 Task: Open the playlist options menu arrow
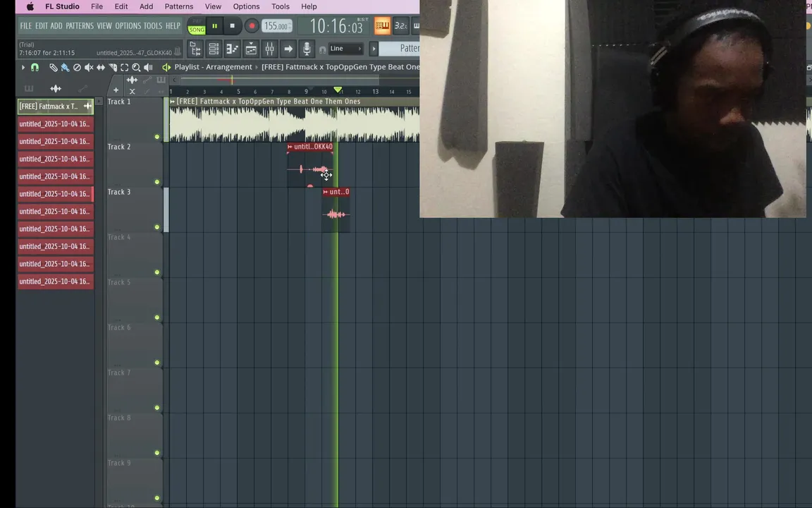point(23,68)
